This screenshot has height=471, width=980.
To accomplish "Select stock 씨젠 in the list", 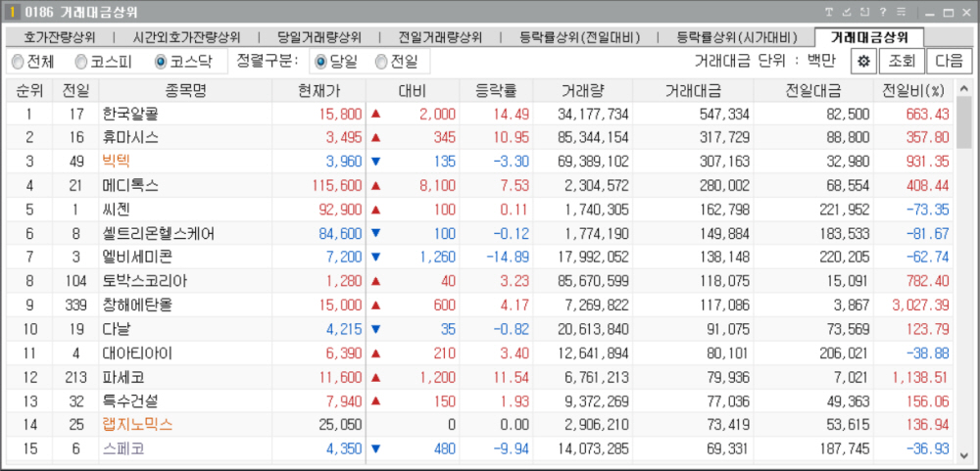I will pyautogui.click(x=117, y=210).
